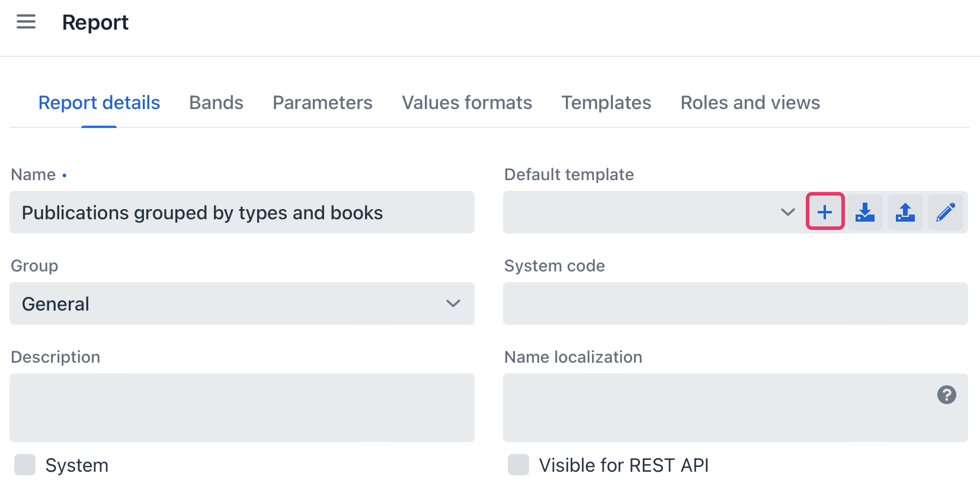Select the Values formats tab

click(467, 103)
